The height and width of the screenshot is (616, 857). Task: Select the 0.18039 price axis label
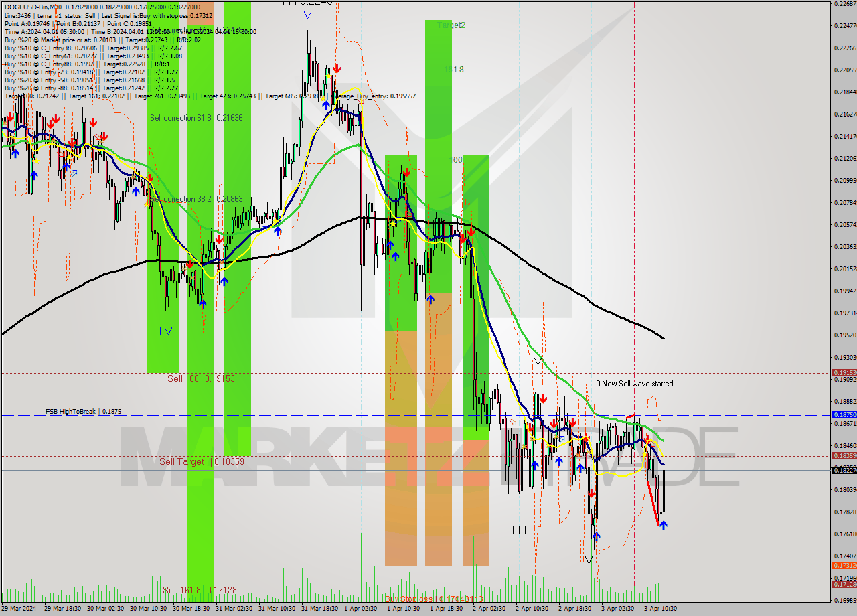click(845, 489)
